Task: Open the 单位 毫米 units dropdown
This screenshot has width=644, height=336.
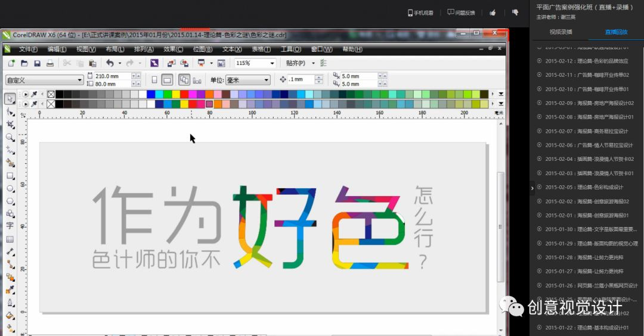Action: coord(266,80)
